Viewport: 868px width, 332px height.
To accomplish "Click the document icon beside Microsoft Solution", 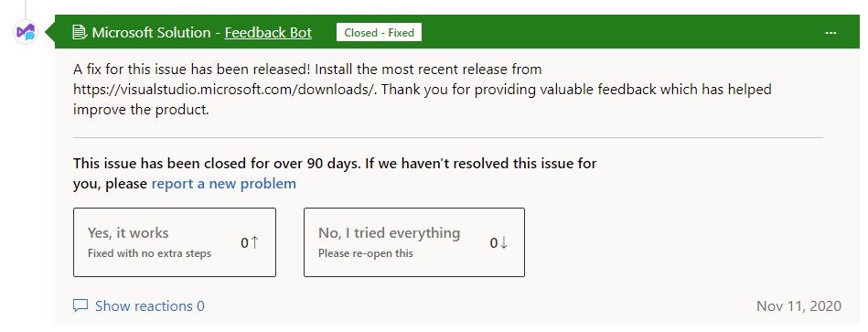I will pyautogui.click(x=80, y=33).
